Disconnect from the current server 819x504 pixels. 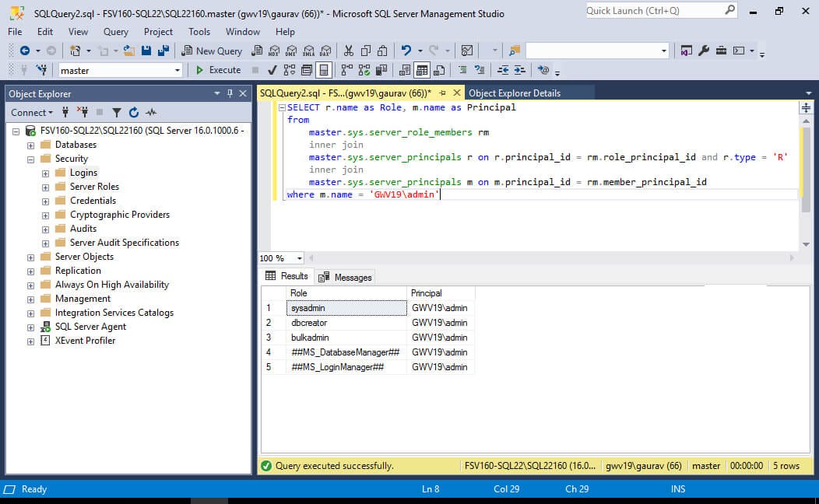coord(84,112)
